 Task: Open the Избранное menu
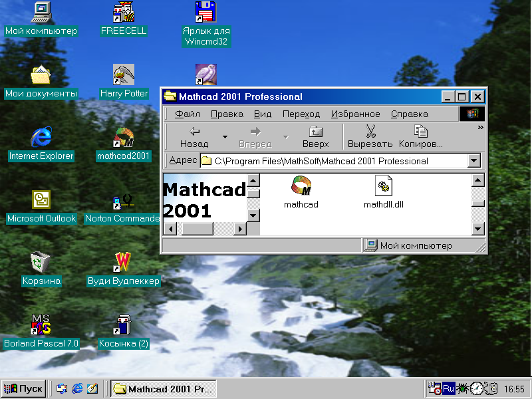click(355, 114)
